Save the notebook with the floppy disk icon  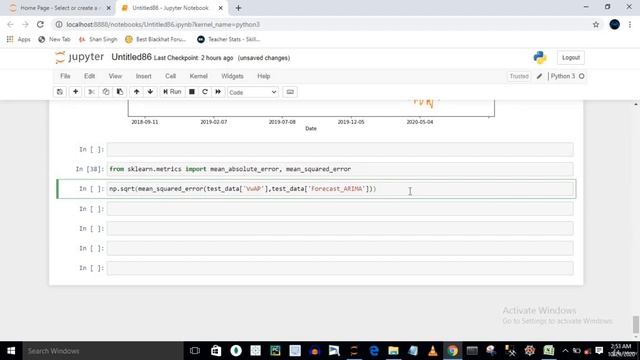pyautogui.click(x=60, y=92)
